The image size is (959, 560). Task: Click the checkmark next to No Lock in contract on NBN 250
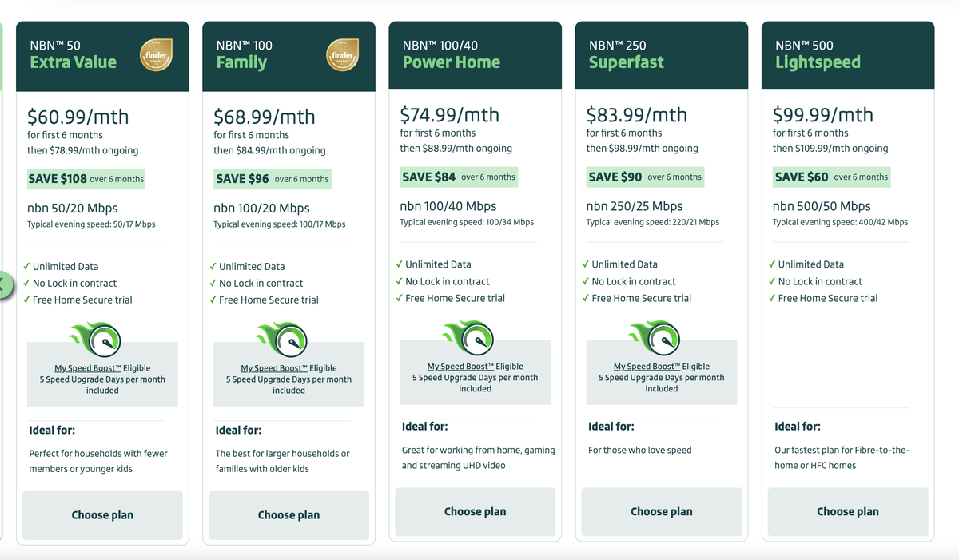(x=586, y=281)
